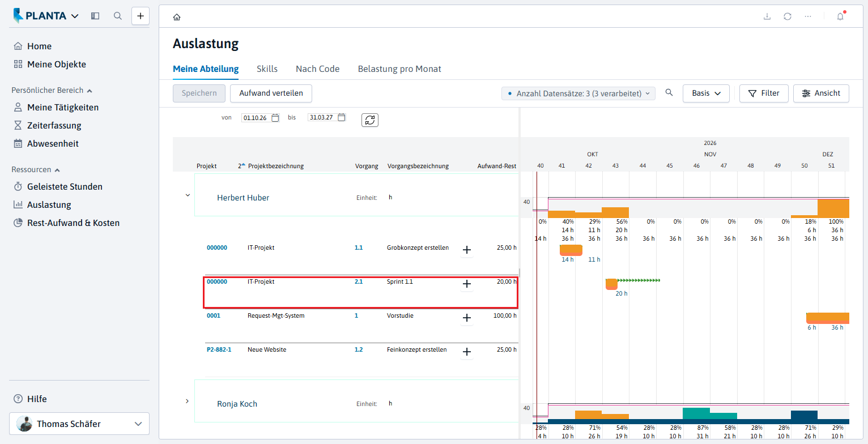868x444 pixels.
Task: Sort by Projektbezeichnung column header
Action: click(x=275, y=166)
